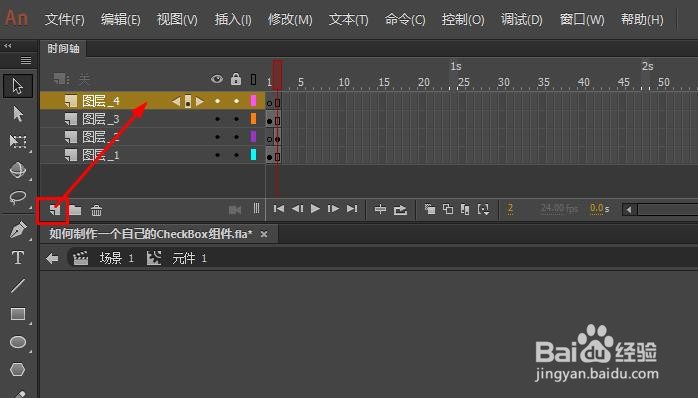This screenshot has width=698, height=398.
Task: Click frame 10 on the timeline ruler
Action: (x=344, y=82)
